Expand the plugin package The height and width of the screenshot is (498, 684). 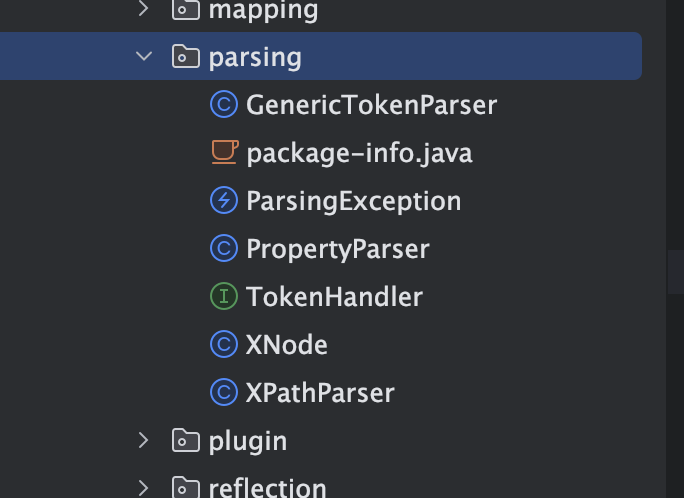(x=144, y=440)
